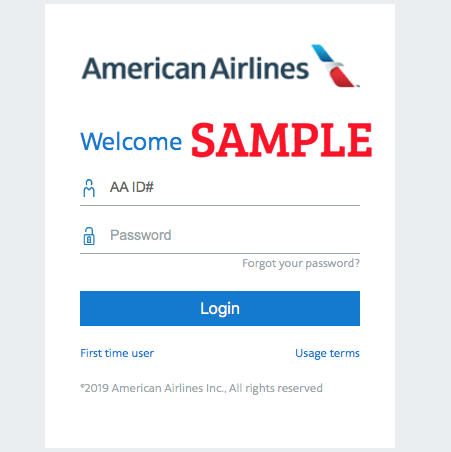Screen dimensions: 451x452
Task: Click the white space above the American Airlines logo
Action: click(x=220, y=23)
